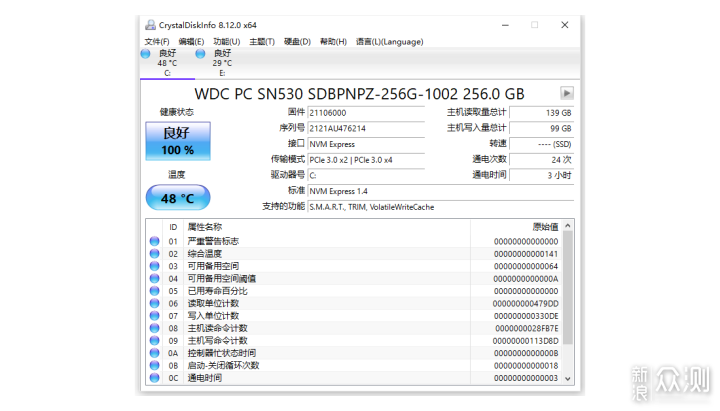Screen dimensions: 720x411
Task: Click the host writes value 99 GB
Action: coord(542,129)
